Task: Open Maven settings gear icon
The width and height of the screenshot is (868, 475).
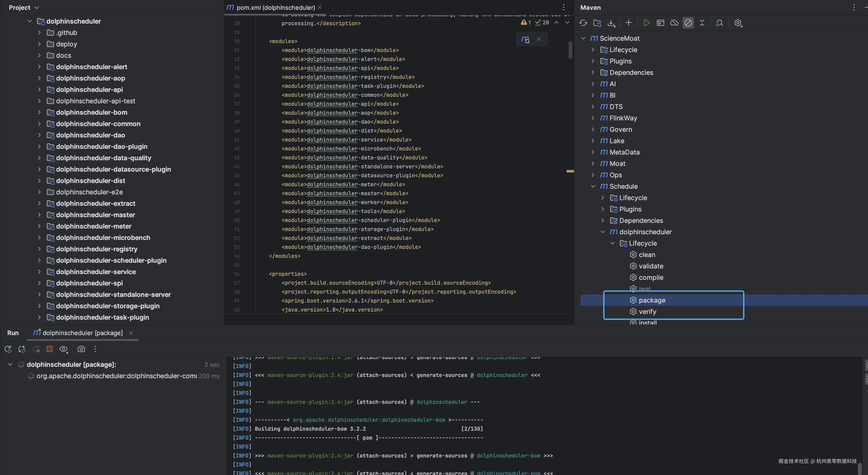Action: (738, 23)
